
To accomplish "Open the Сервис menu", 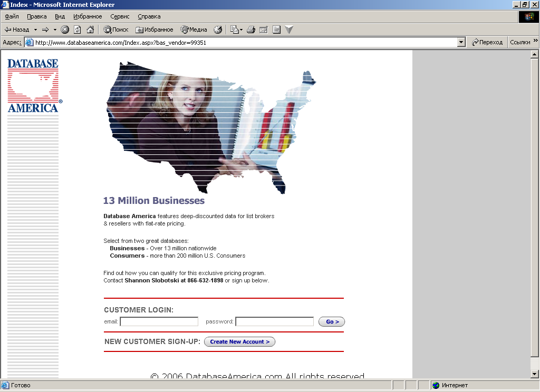I will [x=120, y=16].
